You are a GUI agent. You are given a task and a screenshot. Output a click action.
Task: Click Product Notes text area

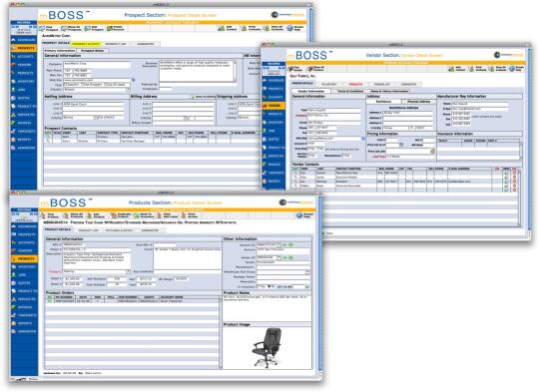pos(267,308)
